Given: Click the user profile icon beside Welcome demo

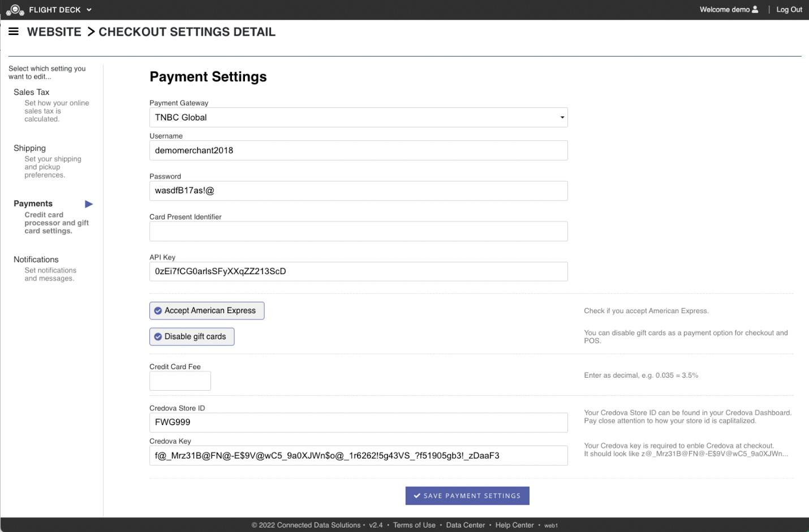Looking at the screenshot, I should (755, 10).
